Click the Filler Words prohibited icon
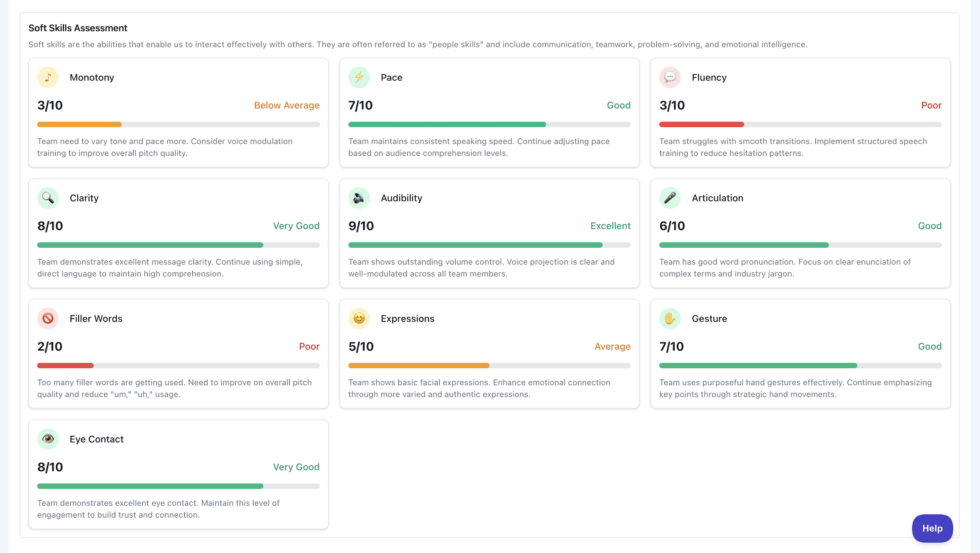Viewport: 980px width, 553px height. tap(48, 318)
